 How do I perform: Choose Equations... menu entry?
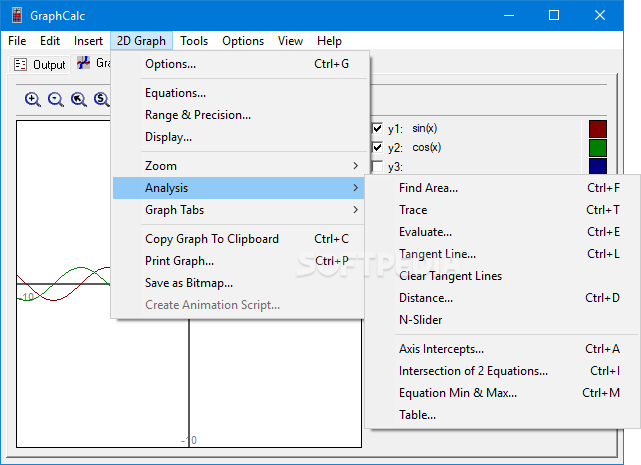(238, 93)
